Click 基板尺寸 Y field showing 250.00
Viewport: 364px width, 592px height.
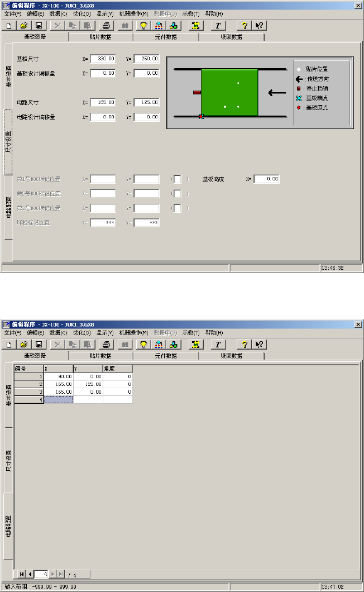pyautogui.click(x=146, y=59)
